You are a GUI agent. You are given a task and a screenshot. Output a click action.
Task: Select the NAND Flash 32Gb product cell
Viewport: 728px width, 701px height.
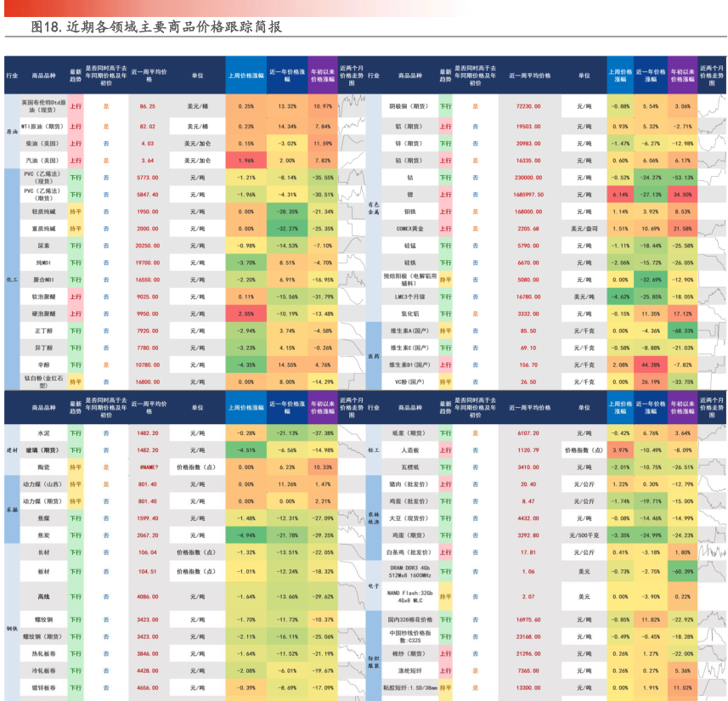point(409,596)
